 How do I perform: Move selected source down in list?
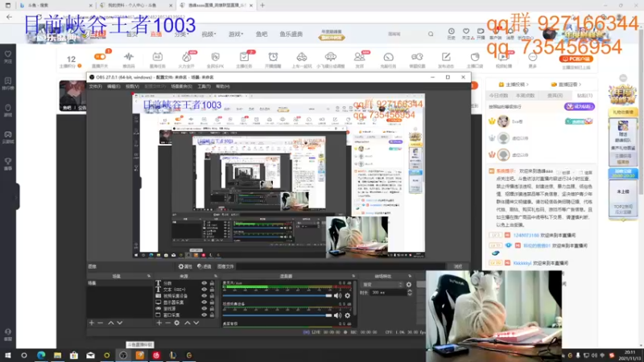[x=196, y=323]
